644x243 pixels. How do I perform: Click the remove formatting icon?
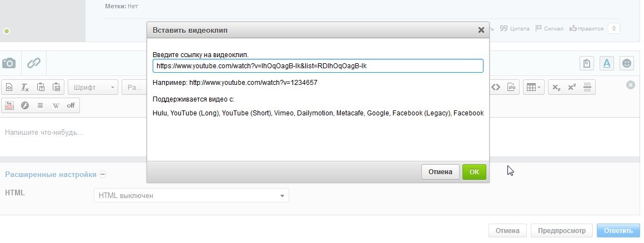click(25, 87)
